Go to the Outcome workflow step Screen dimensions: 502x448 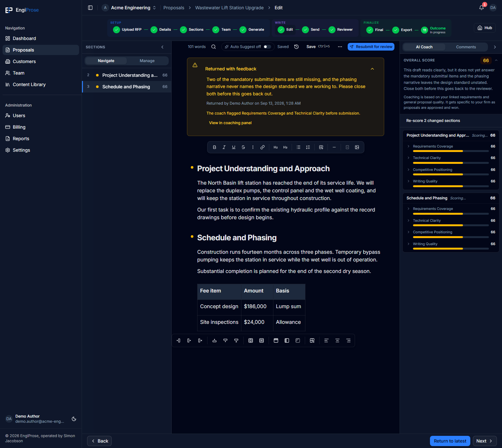coord(433,30)
